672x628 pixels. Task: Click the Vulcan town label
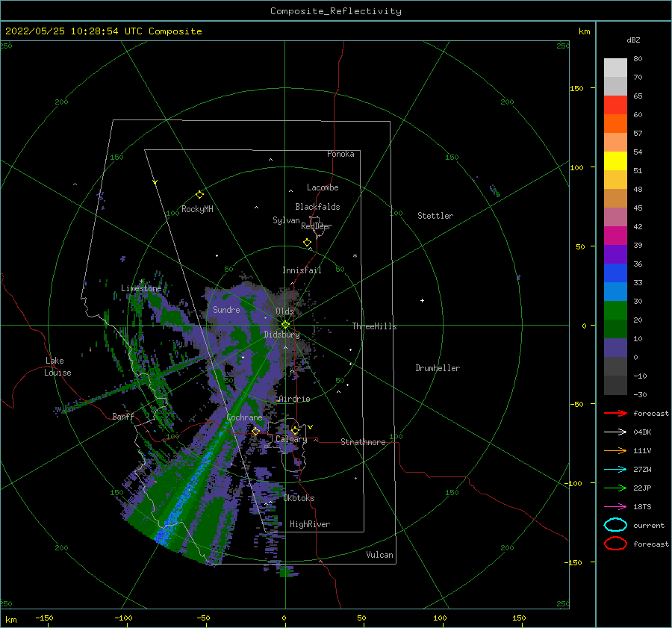(x=380, y=555)
